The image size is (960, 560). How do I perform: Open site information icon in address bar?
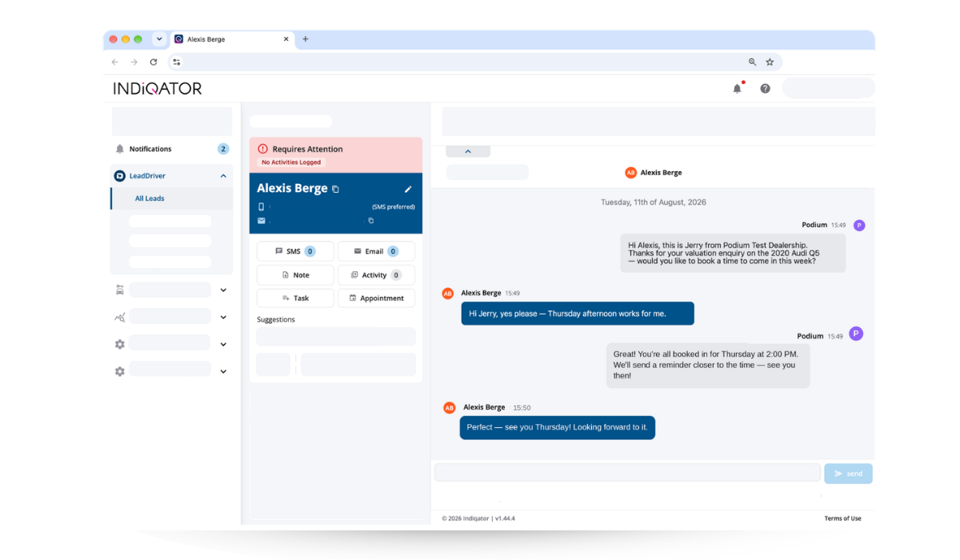(177, 62)
